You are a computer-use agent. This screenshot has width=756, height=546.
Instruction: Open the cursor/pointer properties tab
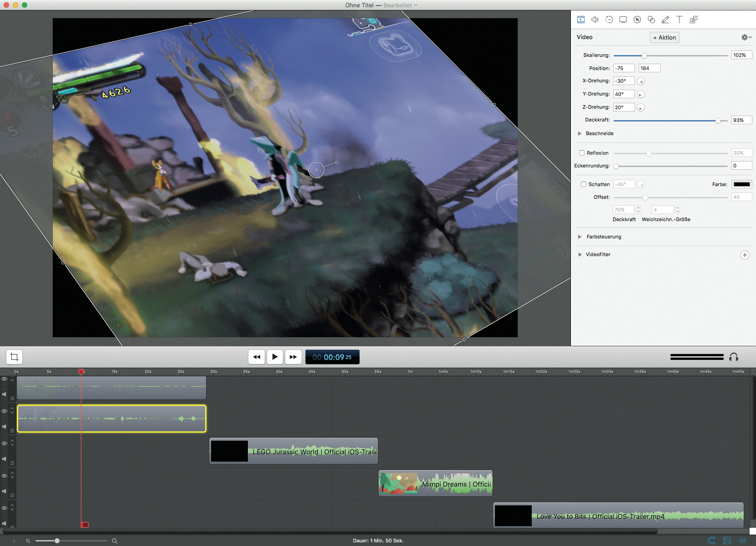point(637,20)
